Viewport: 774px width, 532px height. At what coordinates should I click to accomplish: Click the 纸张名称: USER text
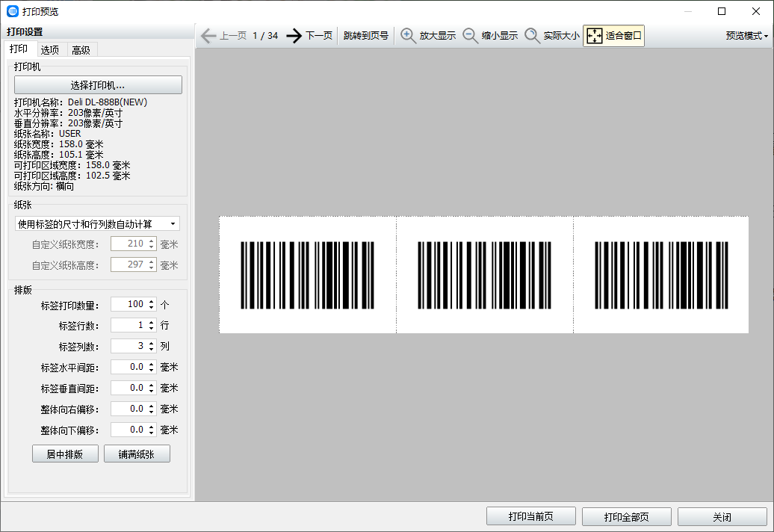(x=47, y=134)
